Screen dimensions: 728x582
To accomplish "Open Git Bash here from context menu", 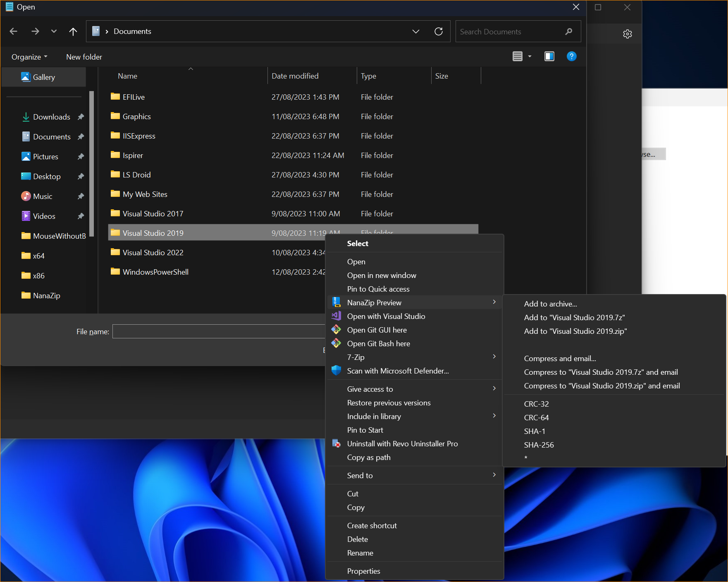I will (x=378, y=343).
